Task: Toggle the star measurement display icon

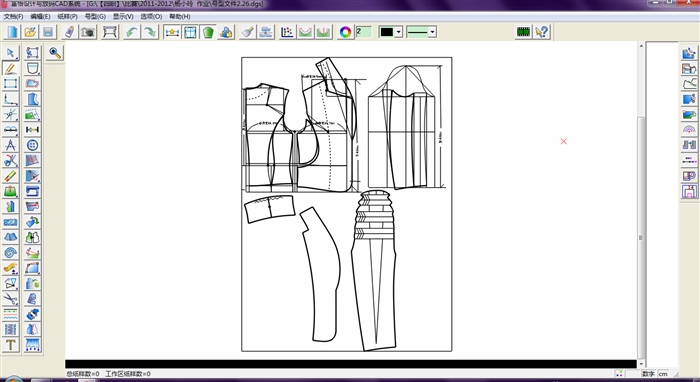Action: (172, 32)
